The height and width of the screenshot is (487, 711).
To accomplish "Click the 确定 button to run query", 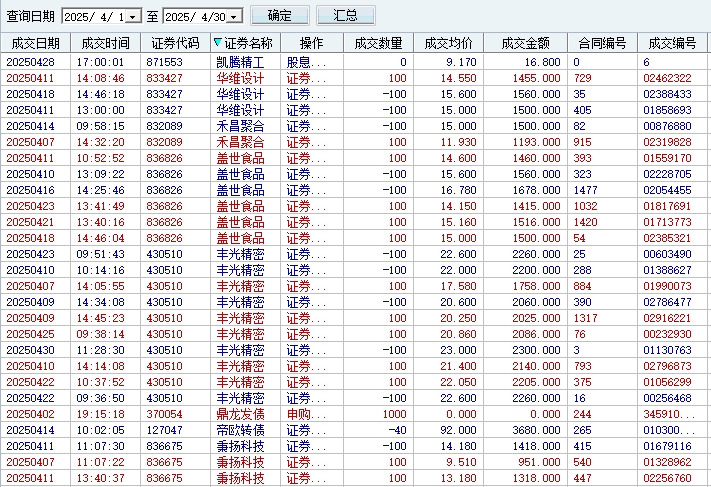I will 280,16.
